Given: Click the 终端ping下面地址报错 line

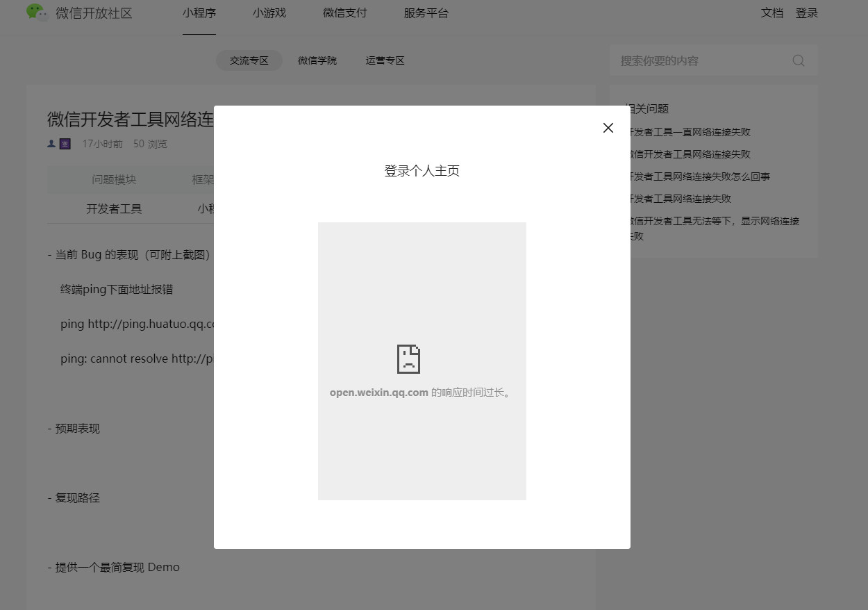Looking at the screenshot, I should pos(117,289).
